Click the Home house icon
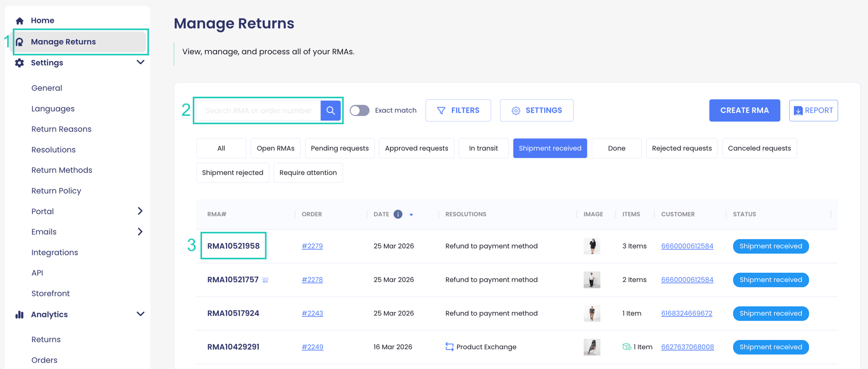The width and height of the screenshot is (868, 369). coord(19,21)
